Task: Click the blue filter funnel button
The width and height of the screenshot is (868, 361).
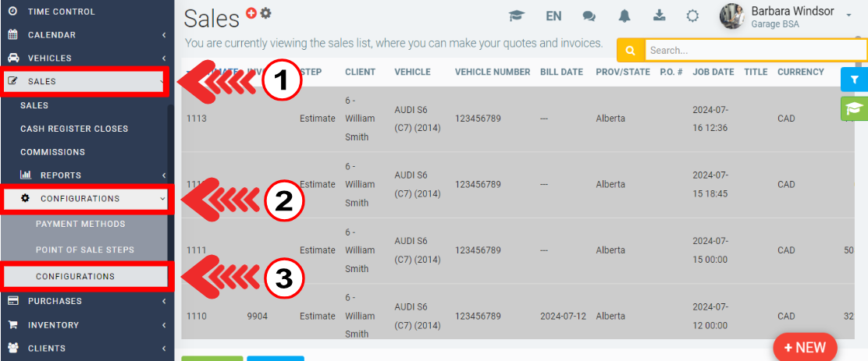Action: pos(854,80)
